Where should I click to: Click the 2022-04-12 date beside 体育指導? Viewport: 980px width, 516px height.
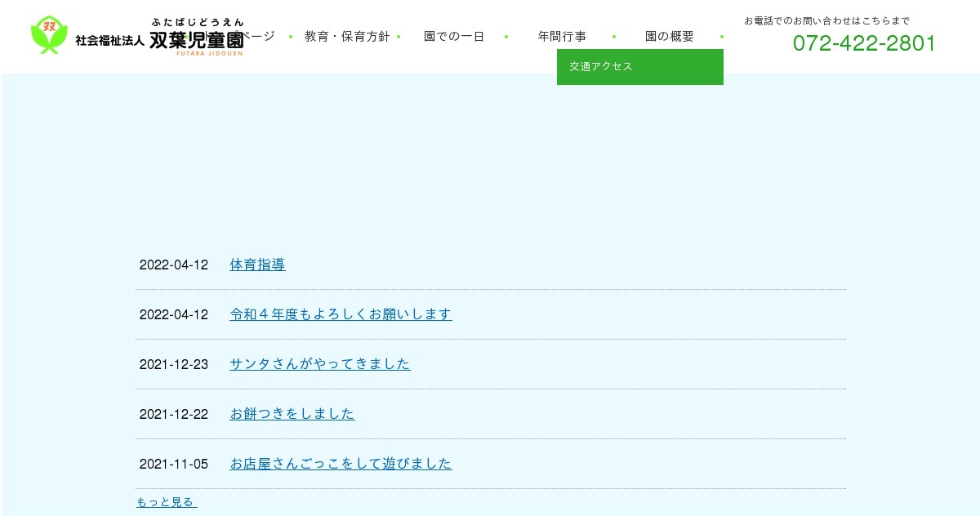(174, 265)
